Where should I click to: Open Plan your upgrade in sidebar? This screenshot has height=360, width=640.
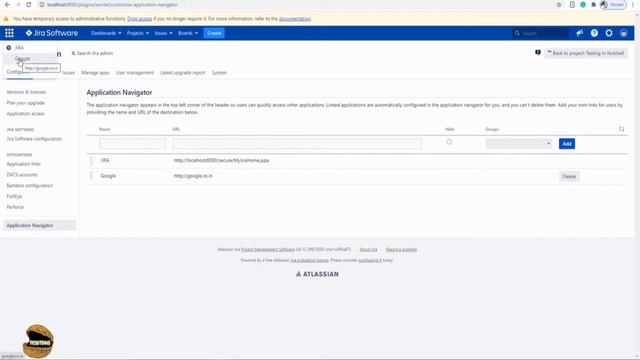point(25,103)
